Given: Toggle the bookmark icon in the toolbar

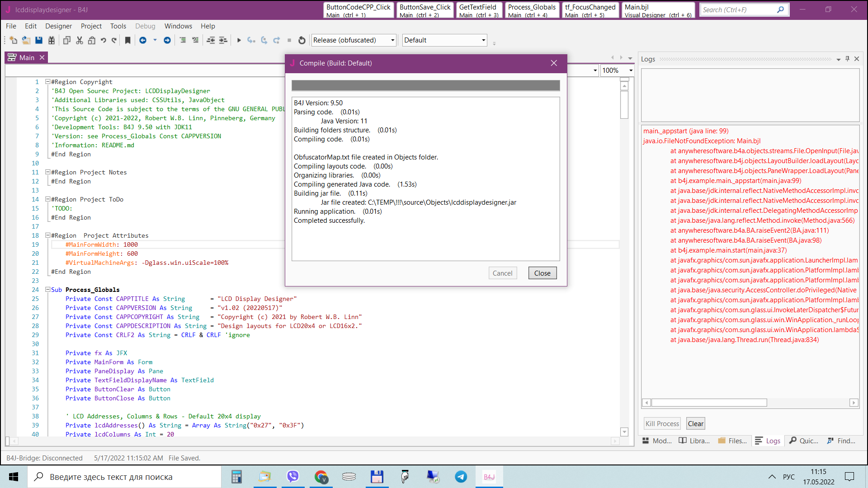Looking at the screenshot, I should 128,40.
